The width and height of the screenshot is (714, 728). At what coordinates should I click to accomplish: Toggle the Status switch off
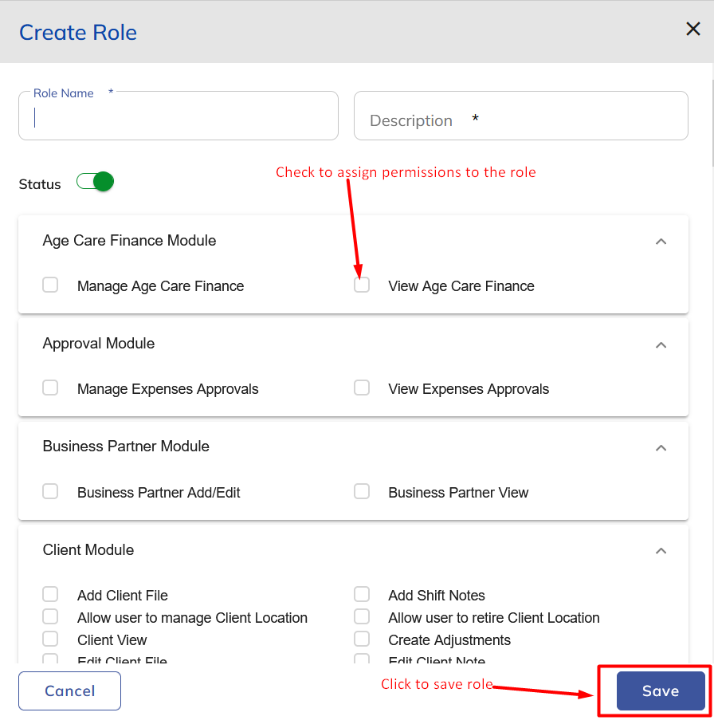(x=96, y=182)
